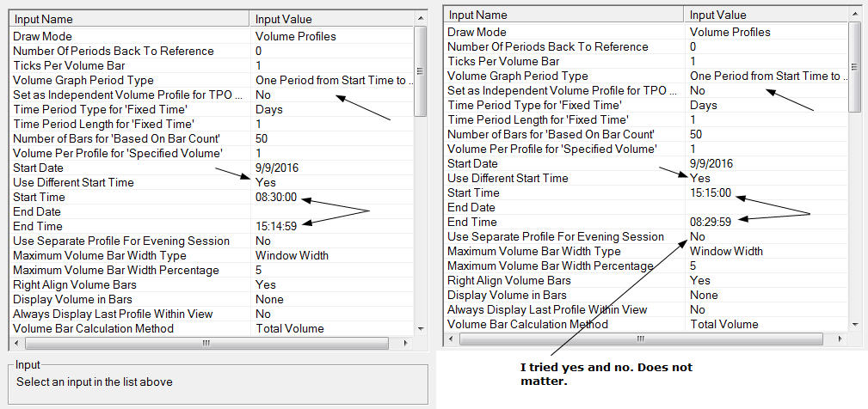
Task: Toggle Use Separate Profile For Evening Session, right panel
Action: 698,236
